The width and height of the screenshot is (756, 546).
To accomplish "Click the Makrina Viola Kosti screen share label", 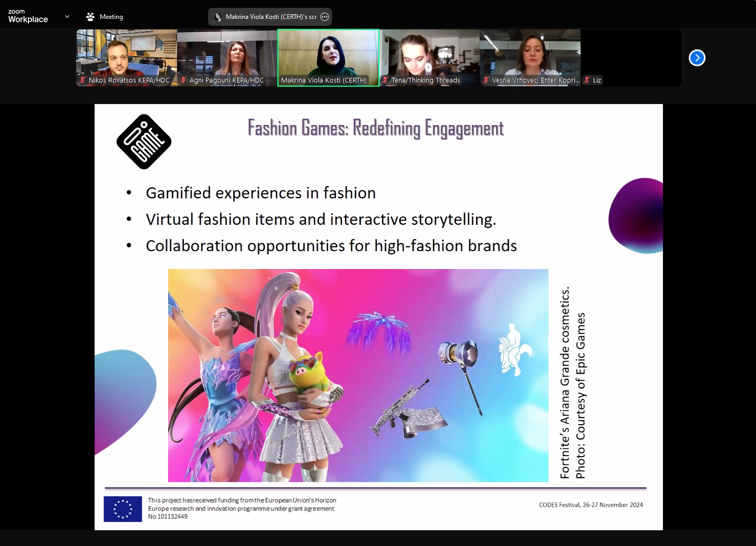I will [x=271, y=17].
